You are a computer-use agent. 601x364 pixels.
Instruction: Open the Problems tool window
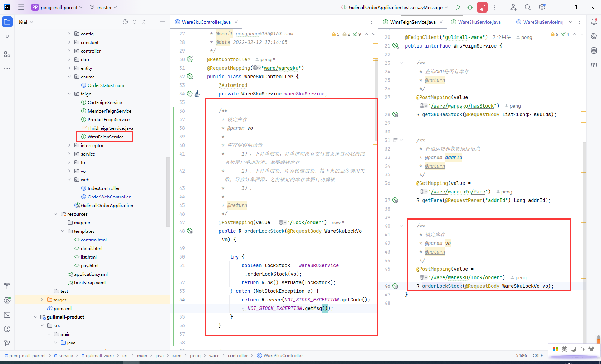click(x=7, y=329)
